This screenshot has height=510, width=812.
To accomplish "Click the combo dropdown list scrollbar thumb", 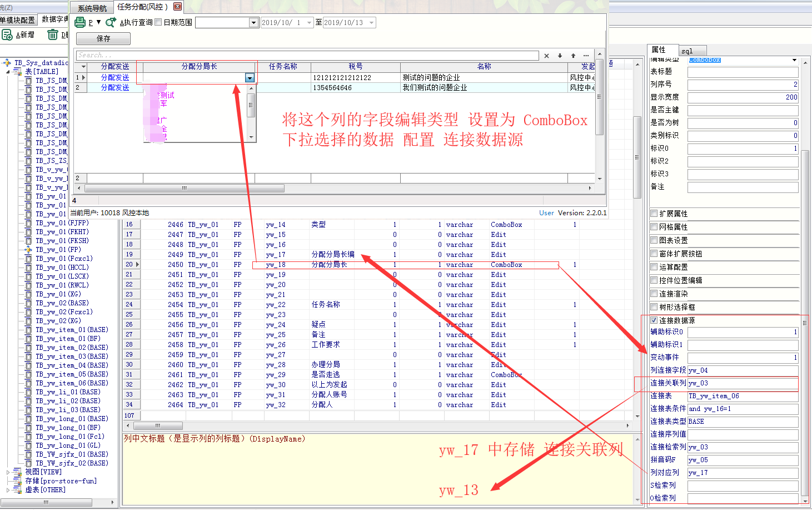I will [251, 105].
